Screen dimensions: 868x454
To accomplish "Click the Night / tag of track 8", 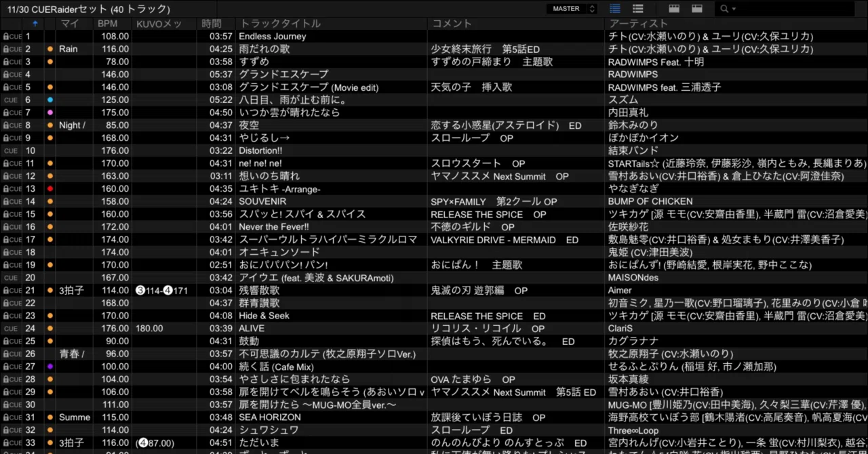I will [72, 125].
